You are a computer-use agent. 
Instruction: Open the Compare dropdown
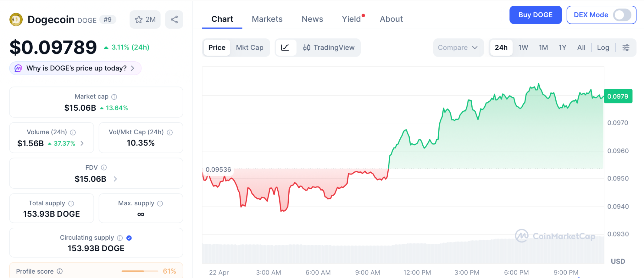tap(458, 47)
